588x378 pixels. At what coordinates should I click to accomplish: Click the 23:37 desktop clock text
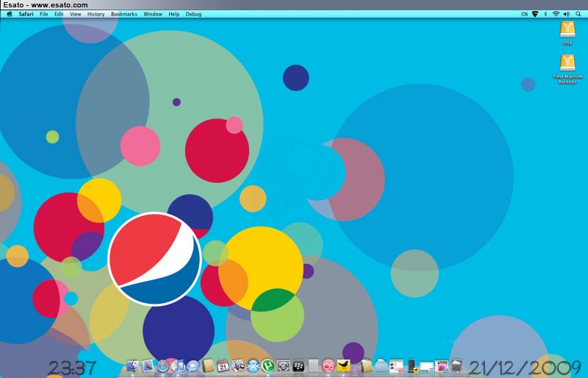72,368
